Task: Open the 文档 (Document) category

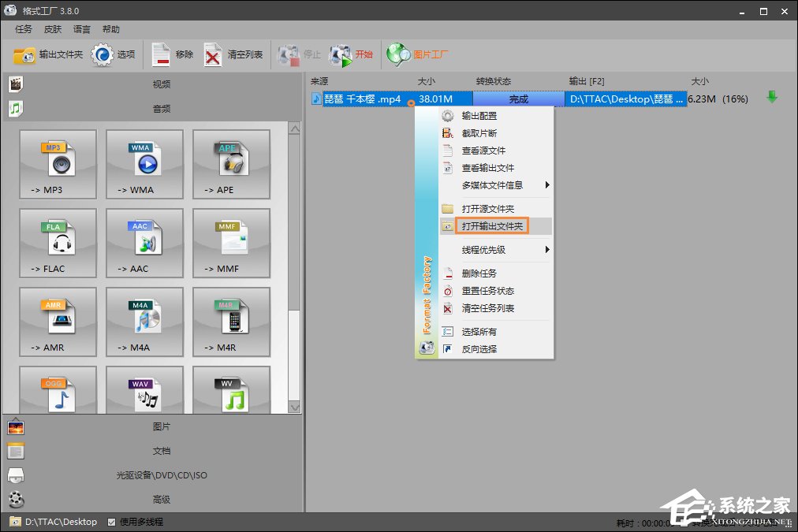Action: 162,451
